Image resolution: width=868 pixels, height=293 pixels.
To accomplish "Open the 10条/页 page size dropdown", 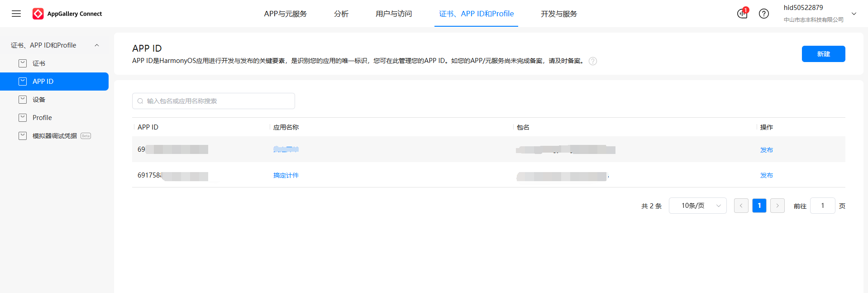I will [x=698, y=206].
